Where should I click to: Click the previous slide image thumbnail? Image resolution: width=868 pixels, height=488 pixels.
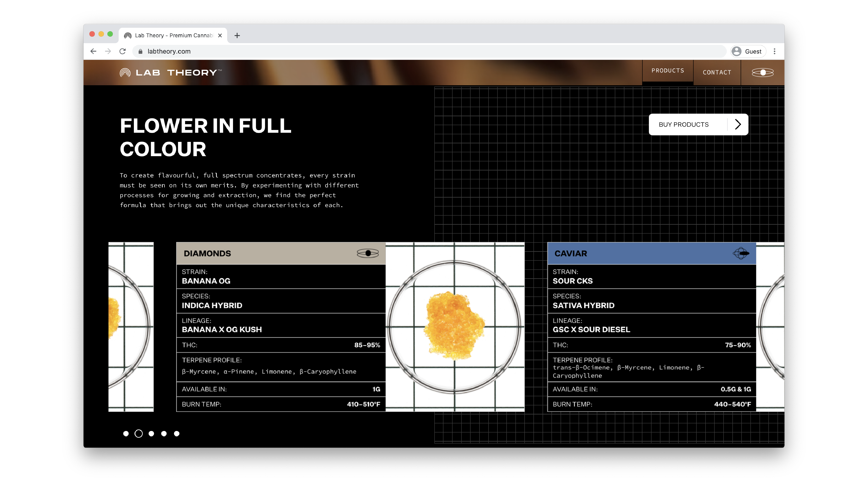[131, 327]
